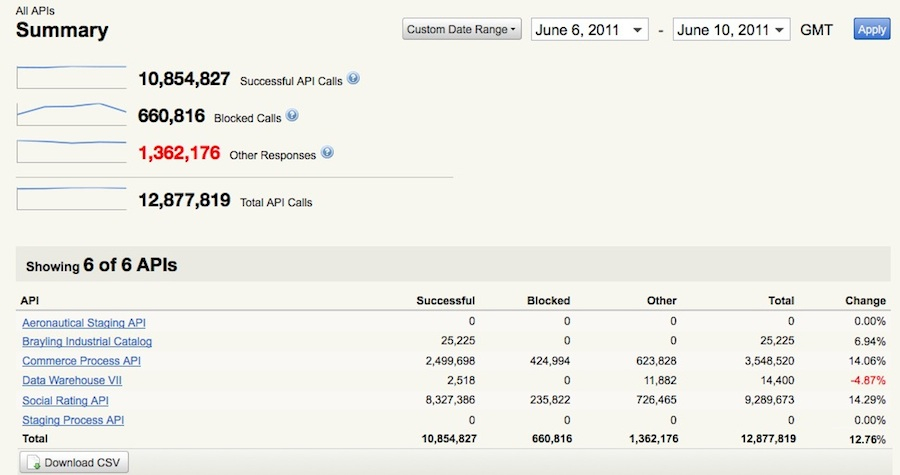The width and height of the screenshot is (900, 475).
Task: Open the Successful API Calls sparkline chart
Action: [71, 77]
